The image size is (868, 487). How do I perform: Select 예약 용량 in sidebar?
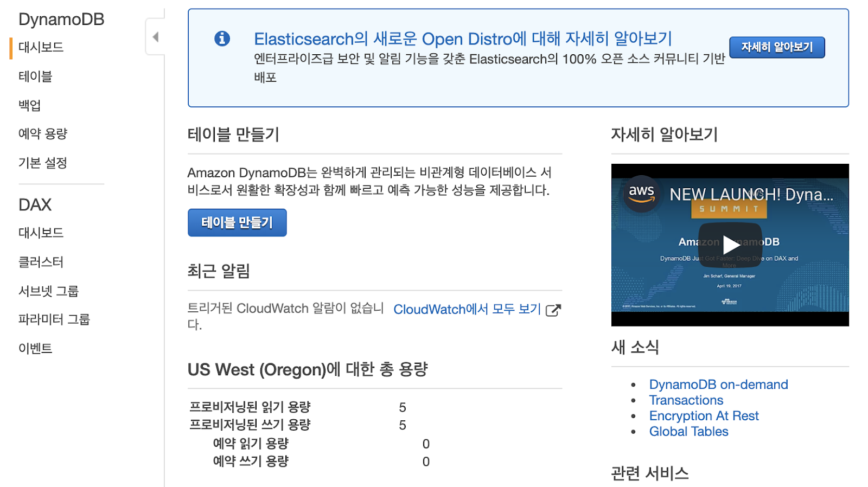(x=43, y=134)
